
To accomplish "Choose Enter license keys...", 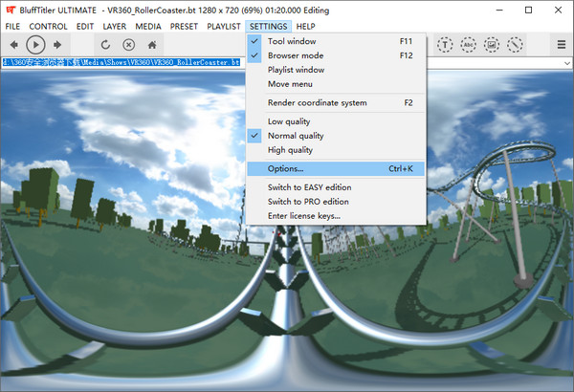I will (x=336, y=215).
